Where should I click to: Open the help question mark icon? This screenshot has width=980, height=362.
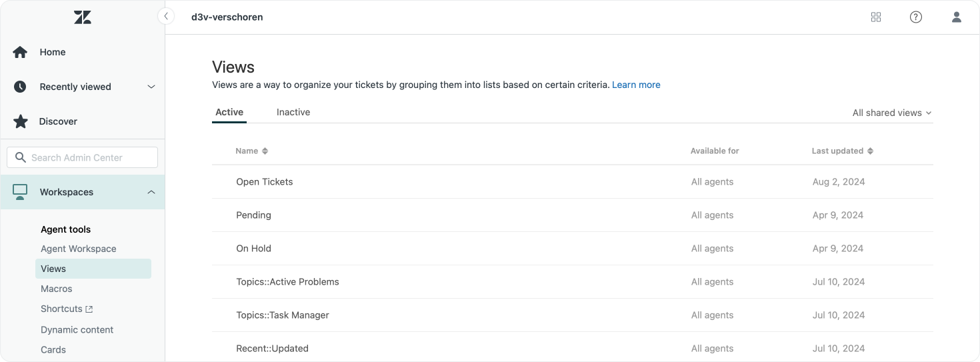pyautogui.click(x=916, y=17)
